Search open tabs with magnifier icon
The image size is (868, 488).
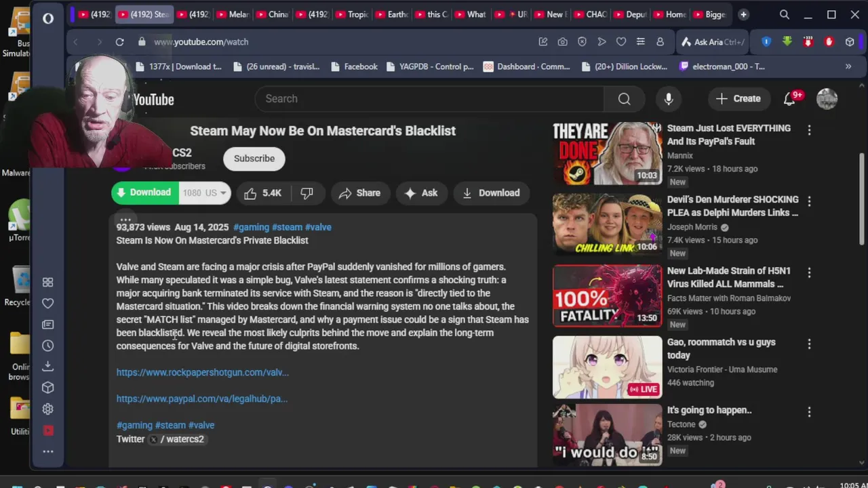(785, 14)
